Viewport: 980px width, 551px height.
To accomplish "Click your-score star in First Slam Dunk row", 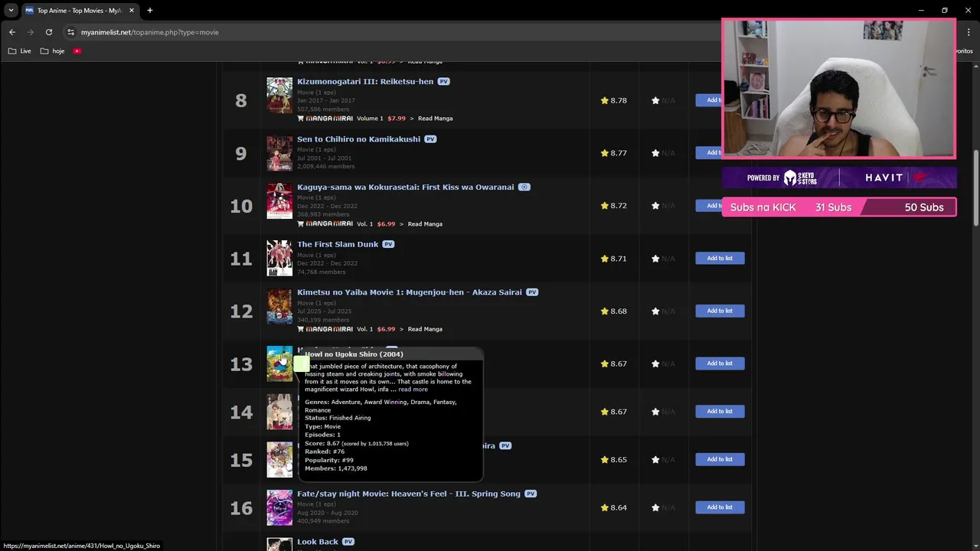I will (655, 259).
